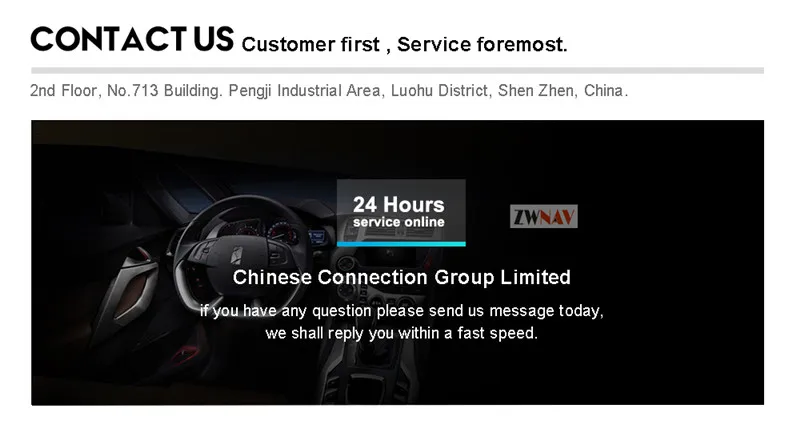The image size is (800, 436).
Task: Tap the steering wheel left button cluster
Action: tap(203, 250)
